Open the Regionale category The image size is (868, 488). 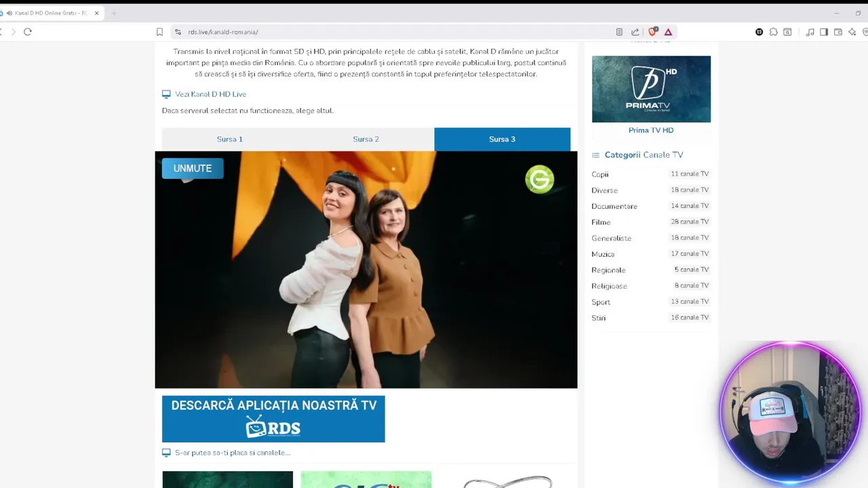pyautogui.click(x=608, y=270)
